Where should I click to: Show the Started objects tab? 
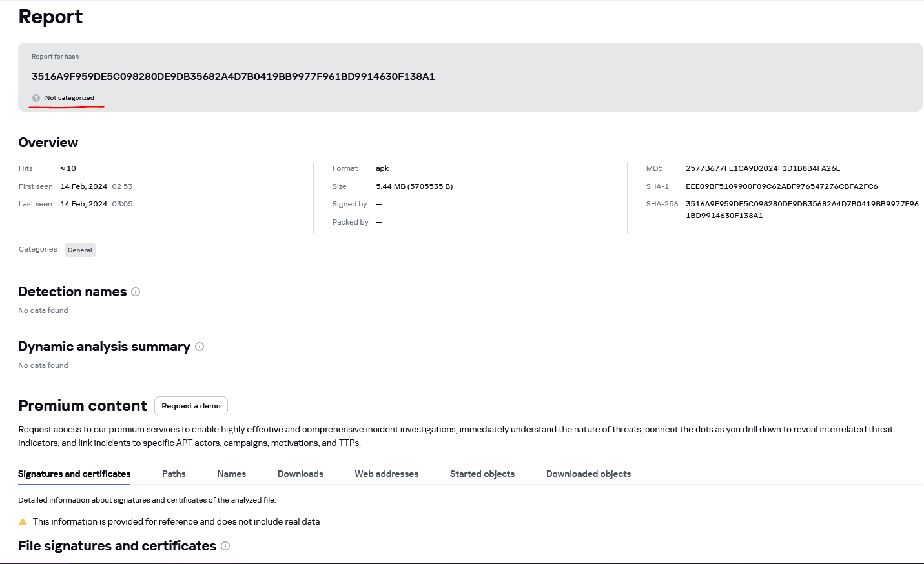482,474
